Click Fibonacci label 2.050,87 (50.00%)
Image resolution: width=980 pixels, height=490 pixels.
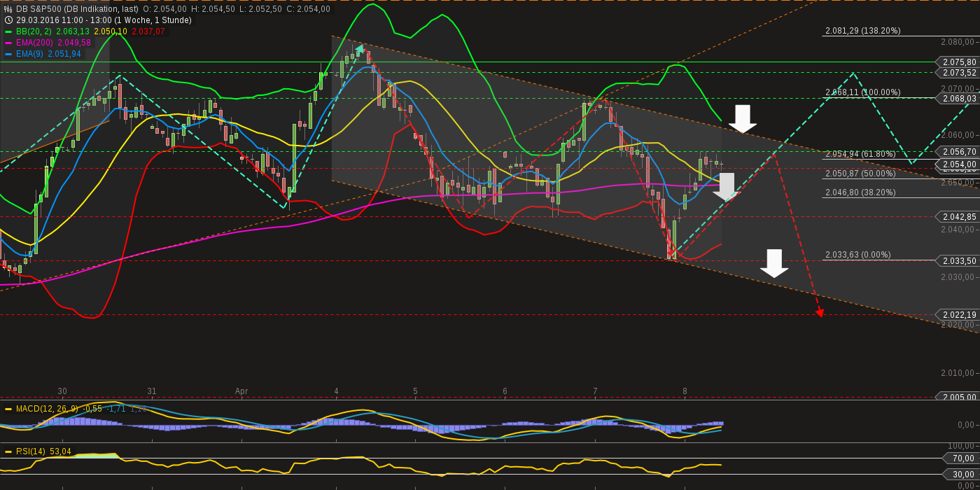pos(860,174)
